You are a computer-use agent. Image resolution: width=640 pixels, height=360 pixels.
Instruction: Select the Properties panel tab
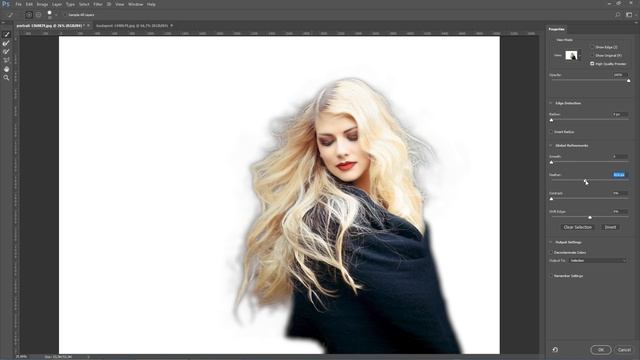[557, 29]
